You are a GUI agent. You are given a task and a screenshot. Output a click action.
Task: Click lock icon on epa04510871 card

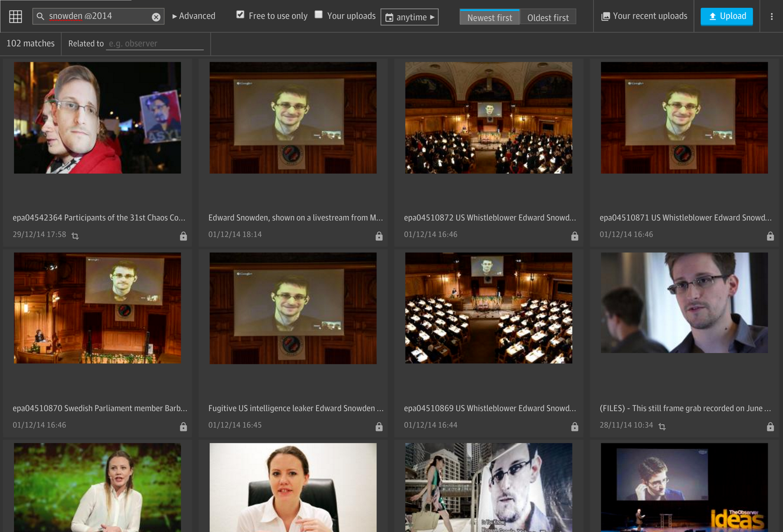point(770,236)
